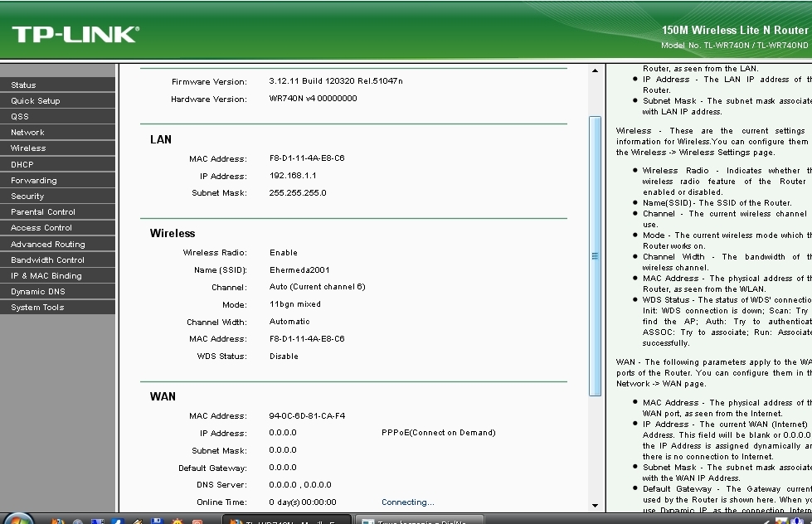Click the SSID value Ehermeda2001
The image size is (812, 524).
(299, 269)
